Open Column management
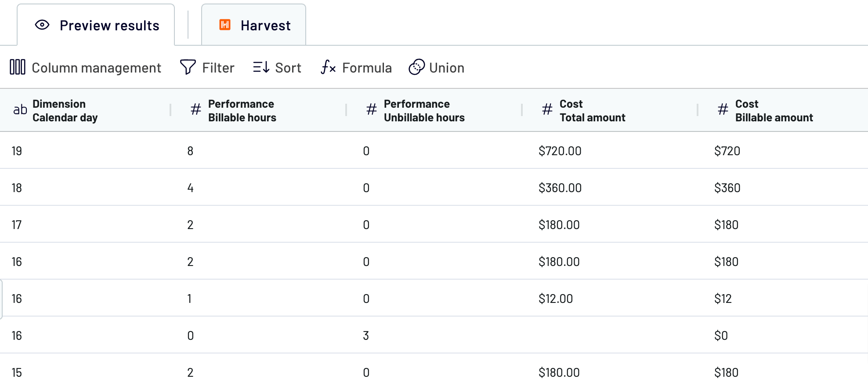Viewport: 868px width, 386px height. [86, 68]
